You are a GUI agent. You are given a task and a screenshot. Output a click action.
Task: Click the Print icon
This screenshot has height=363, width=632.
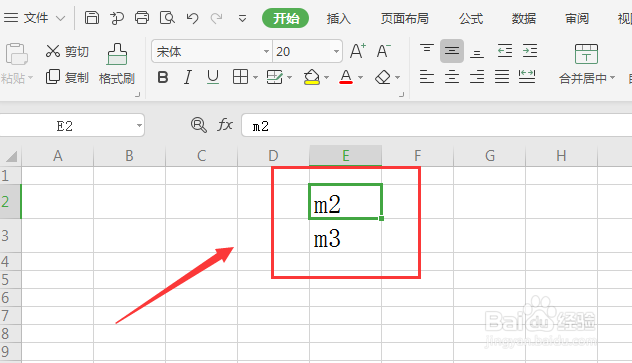141,18
